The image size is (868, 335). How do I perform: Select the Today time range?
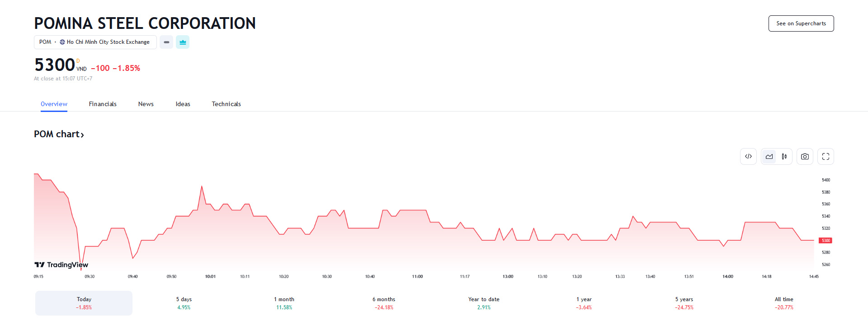(x=84, y=303)
